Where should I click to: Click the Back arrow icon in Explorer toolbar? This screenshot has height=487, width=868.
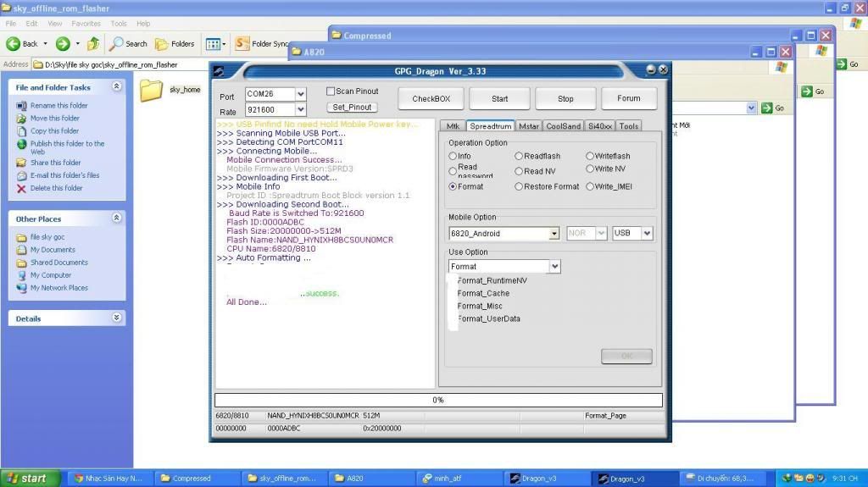[14, 44]
